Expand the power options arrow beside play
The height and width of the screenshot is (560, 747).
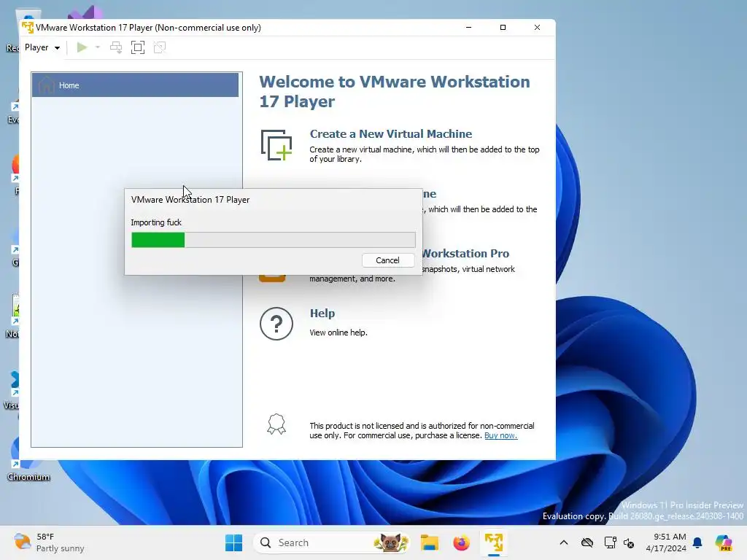98,47
